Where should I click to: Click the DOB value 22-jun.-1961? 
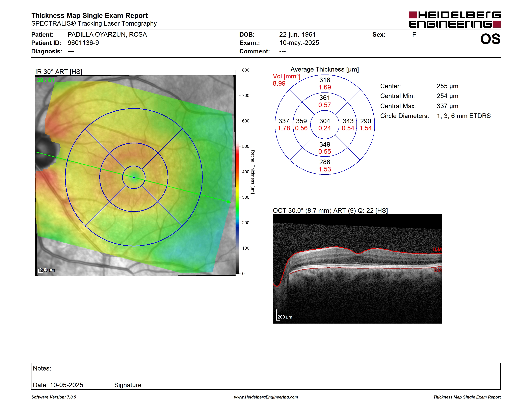pos(297,35)
